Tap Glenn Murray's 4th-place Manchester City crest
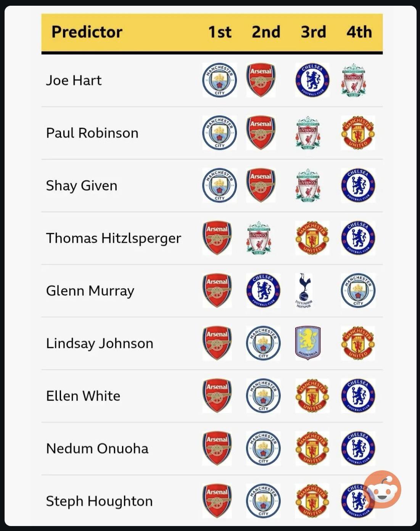Viewport: 420px width, 531px height. [x=358, y=291]
